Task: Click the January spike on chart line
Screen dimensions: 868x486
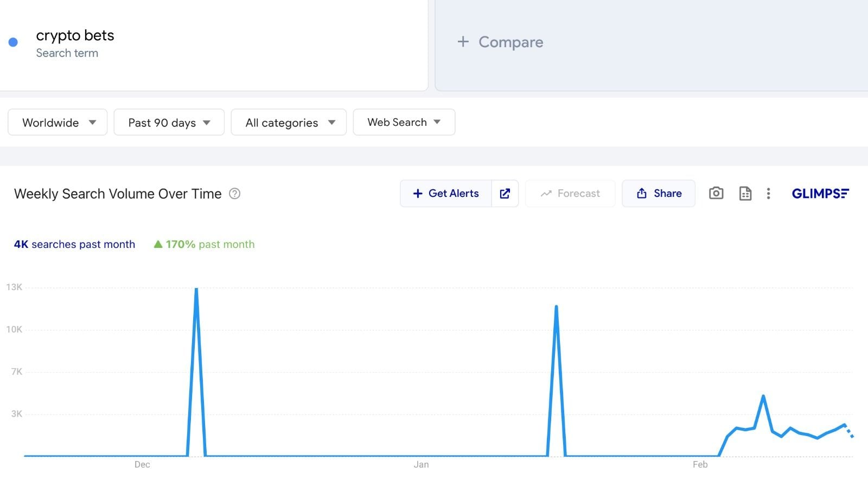Action: [x=556, y=308]
